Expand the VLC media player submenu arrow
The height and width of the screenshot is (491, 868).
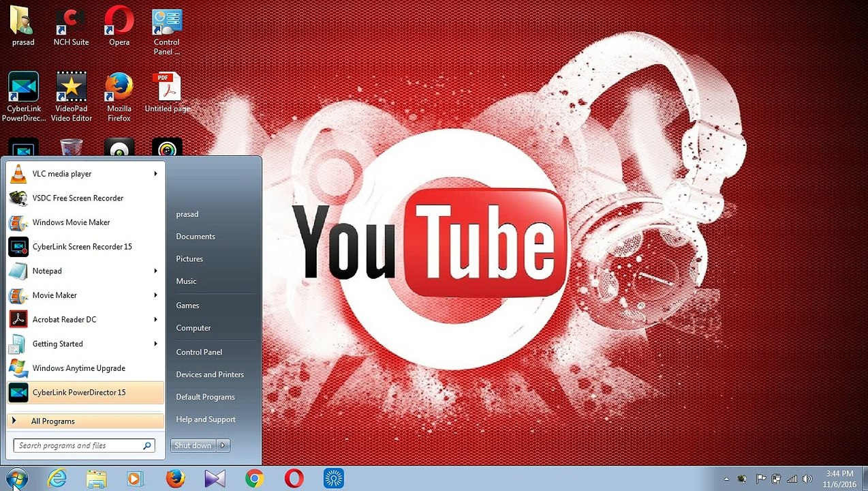(155, 174)
